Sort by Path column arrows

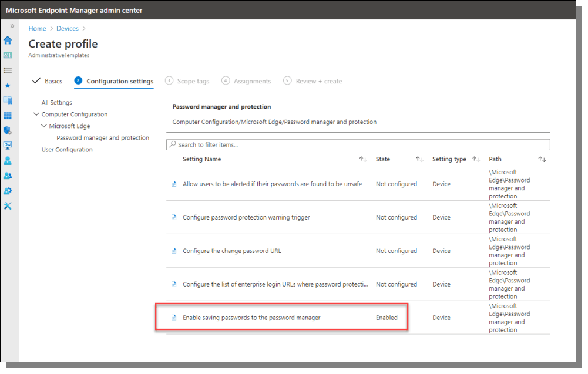pos(542,159)
